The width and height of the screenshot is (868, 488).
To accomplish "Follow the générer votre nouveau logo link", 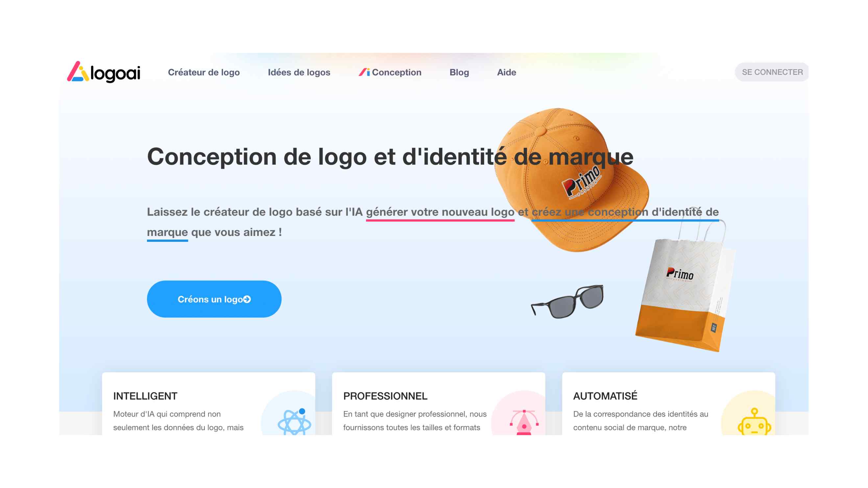I will (440, 212).
